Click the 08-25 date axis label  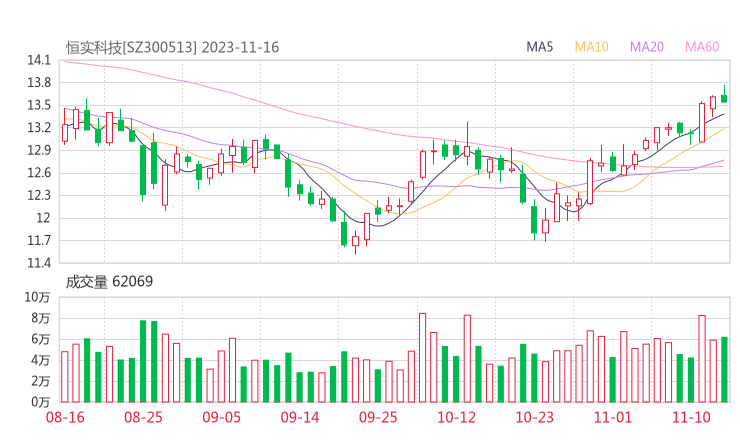point(143,417)
